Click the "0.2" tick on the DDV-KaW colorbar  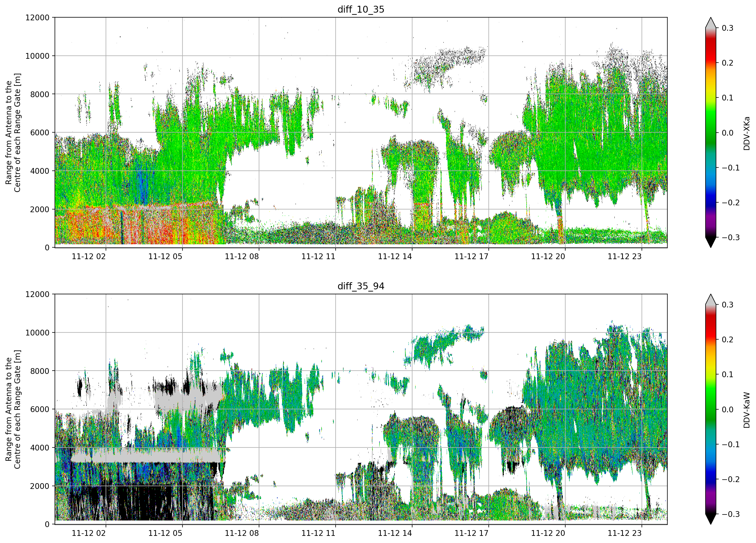pos(727,340)
